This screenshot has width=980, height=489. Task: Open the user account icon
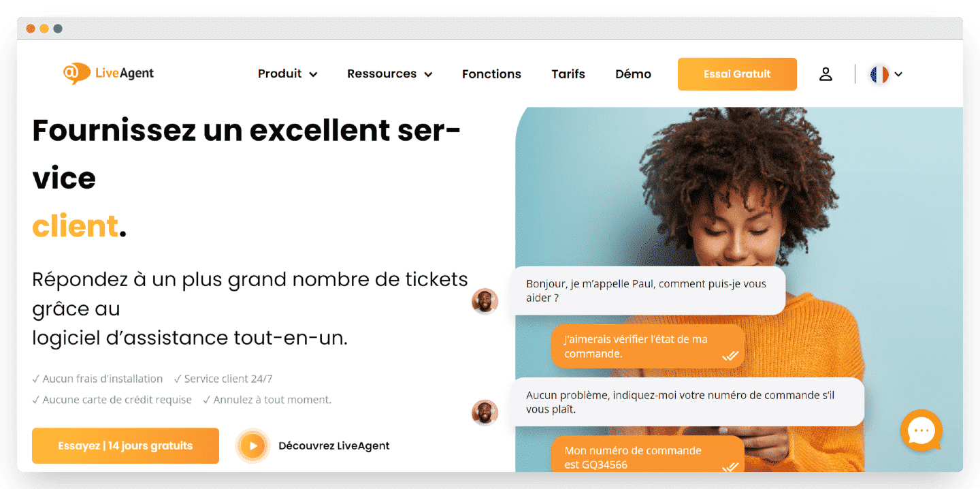coord(826,74)
